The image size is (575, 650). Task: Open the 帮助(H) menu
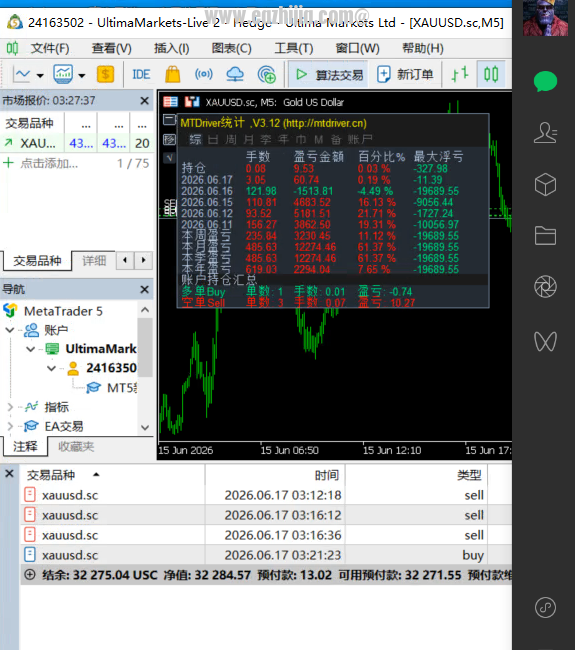pos(422,49)
